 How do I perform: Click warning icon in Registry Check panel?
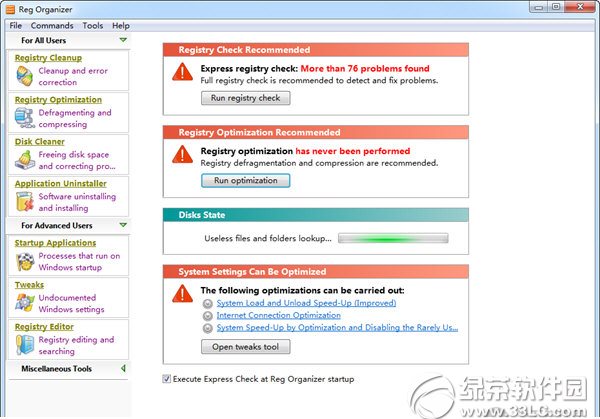pos(183,72)
